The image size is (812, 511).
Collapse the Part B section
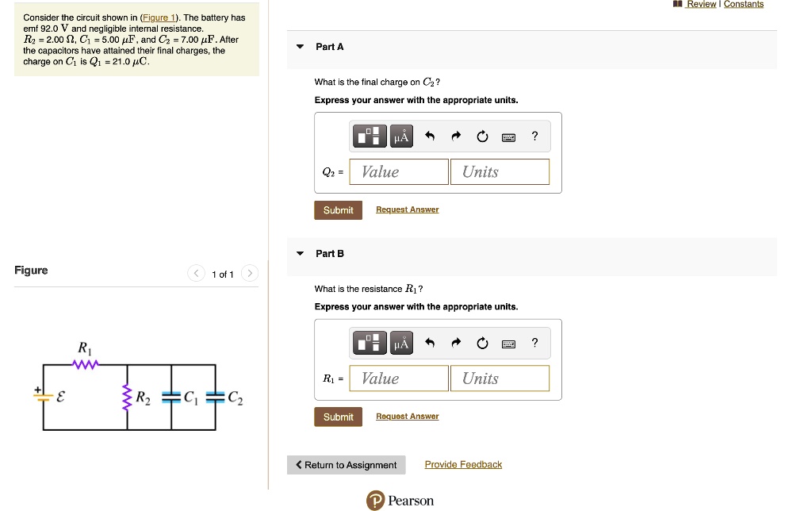pyautogui.click(x=300, y=253)
